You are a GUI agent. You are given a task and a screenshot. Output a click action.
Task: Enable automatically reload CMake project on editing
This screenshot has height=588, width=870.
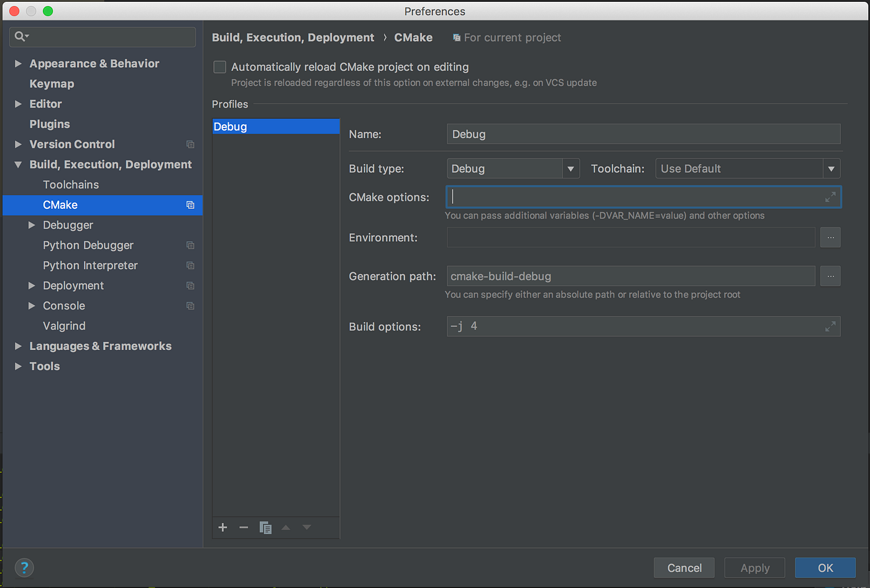point(219,67)
